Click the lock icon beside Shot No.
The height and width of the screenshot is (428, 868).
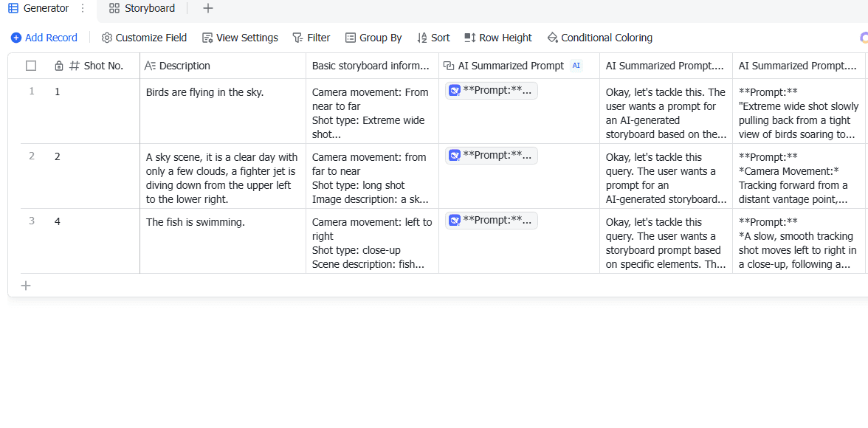tap(59, 66)
